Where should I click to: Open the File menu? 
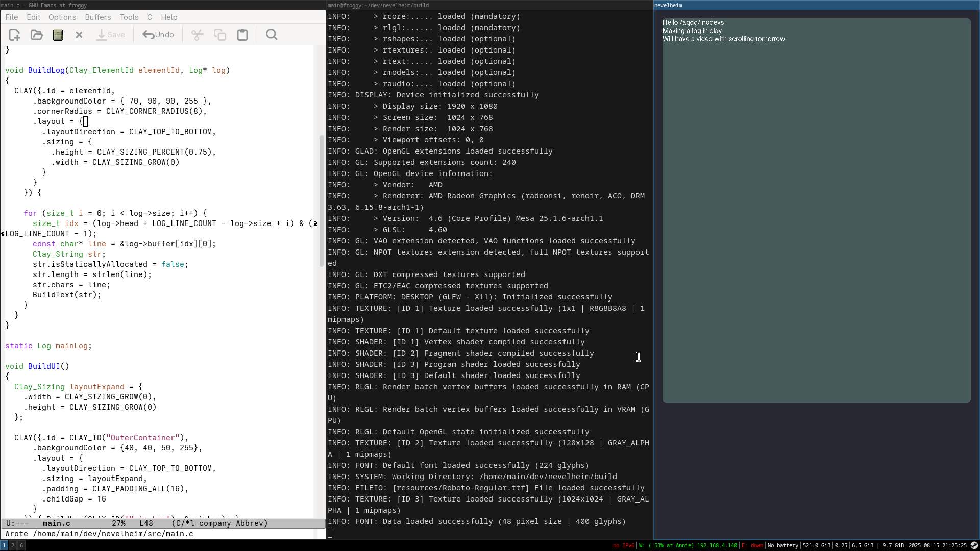pyautogui.click(x=11, y=17)
